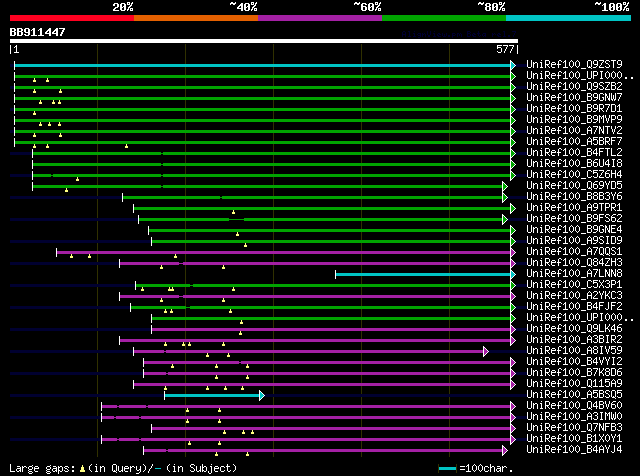The width and height of the screenshot is (640, 476).
Task: Click the UniRef100_B9FS62 label
Action: pyautogui.click(x=574, y=219)
